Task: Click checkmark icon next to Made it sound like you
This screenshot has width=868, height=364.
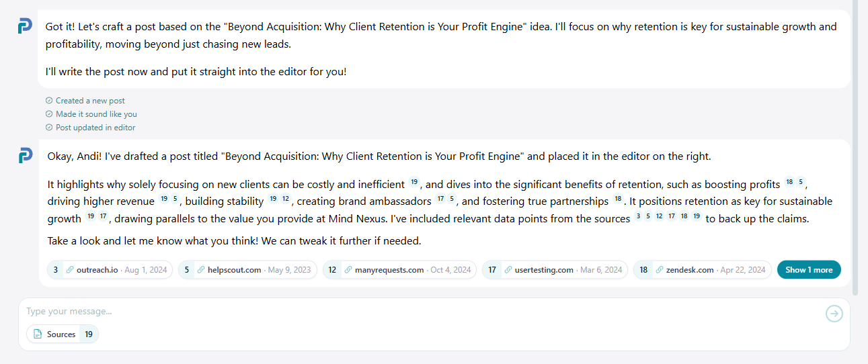Action: (49, 114)
